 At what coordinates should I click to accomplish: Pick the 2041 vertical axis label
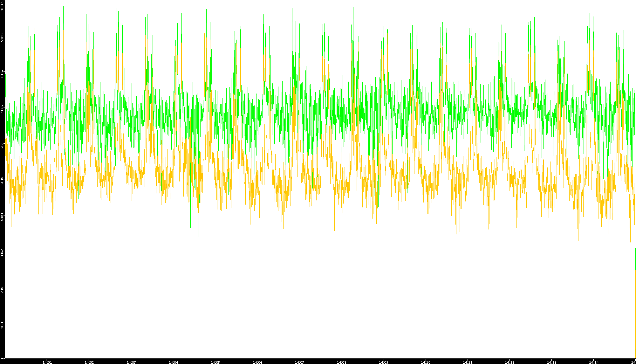pyautogui.click(x=2, y=289)
